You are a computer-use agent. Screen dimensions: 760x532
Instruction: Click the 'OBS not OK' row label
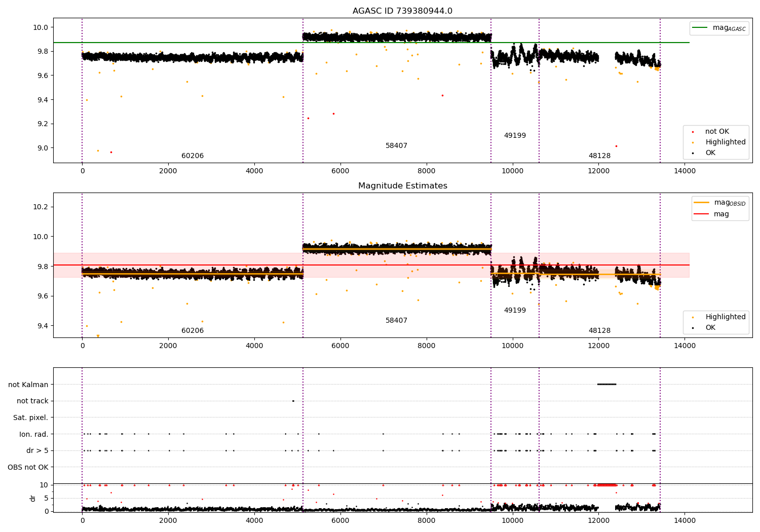tap(28, 467)
